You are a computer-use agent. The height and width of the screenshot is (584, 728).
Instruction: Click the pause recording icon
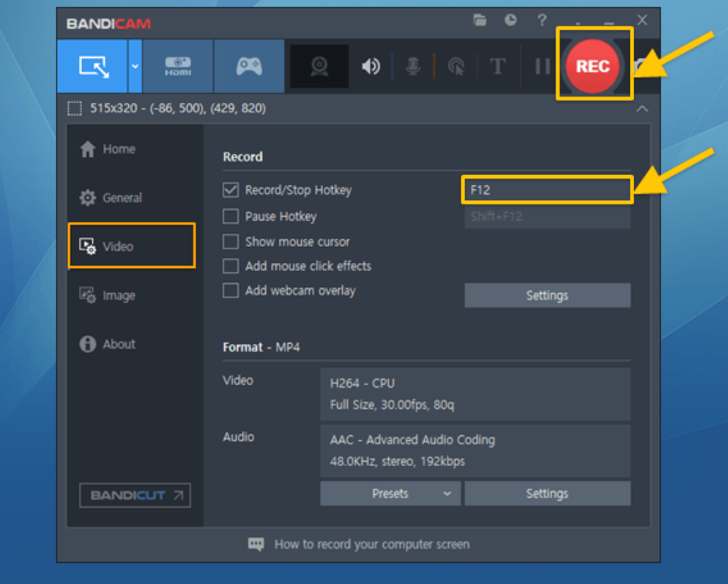pyautogui.click(x=542, y=66)
